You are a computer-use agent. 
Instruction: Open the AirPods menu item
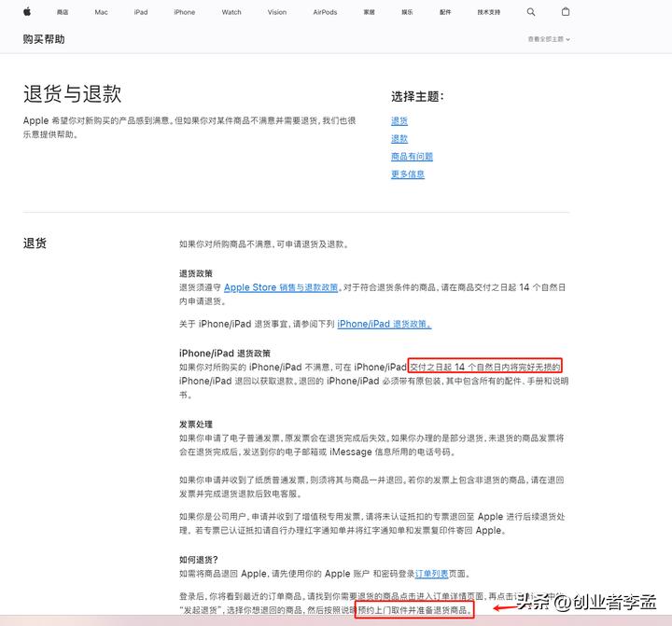[325, 12]
